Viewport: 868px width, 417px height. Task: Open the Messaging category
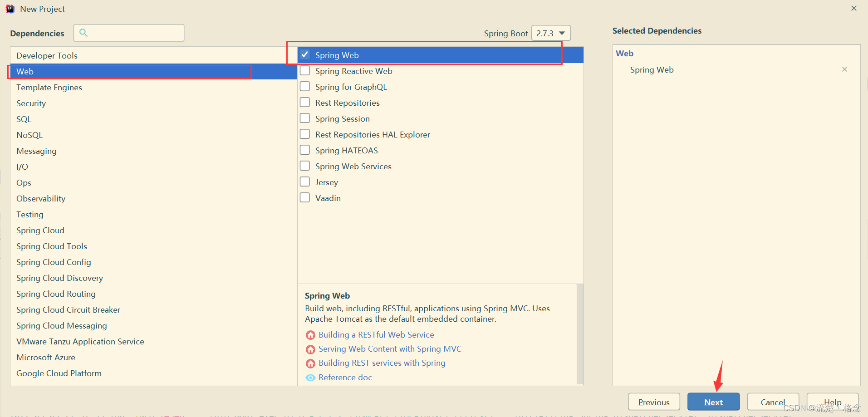tap(153, 151)
